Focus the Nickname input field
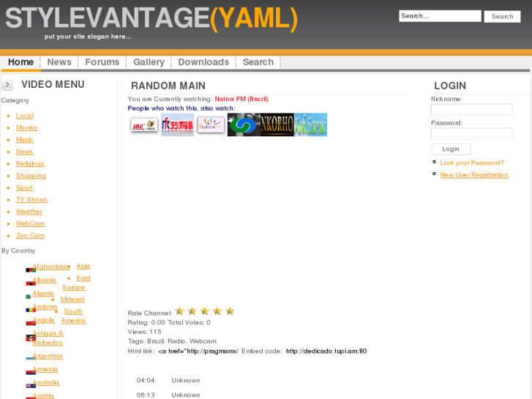The height and width of the screenshot is (399, 532). pos(471,110)
